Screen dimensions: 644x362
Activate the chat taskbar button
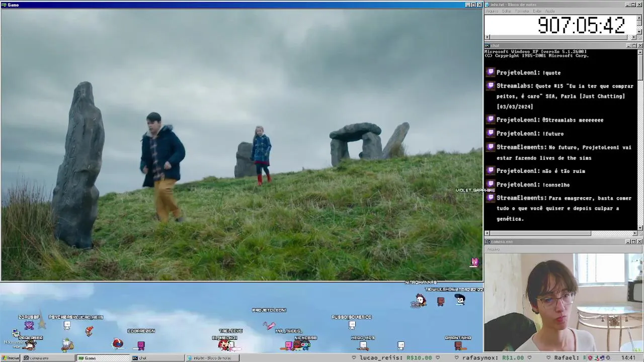(157, 358)
